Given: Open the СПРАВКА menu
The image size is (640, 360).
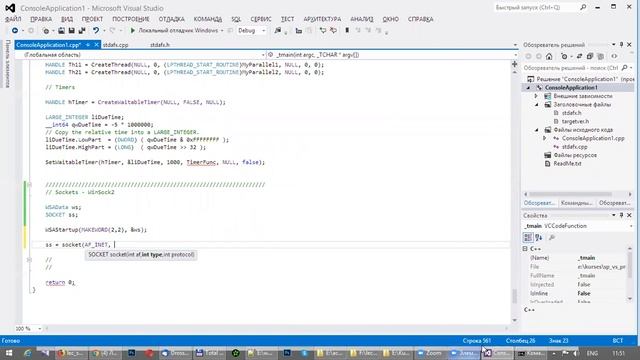Looking at the screenshot, I should coord(420,19).
